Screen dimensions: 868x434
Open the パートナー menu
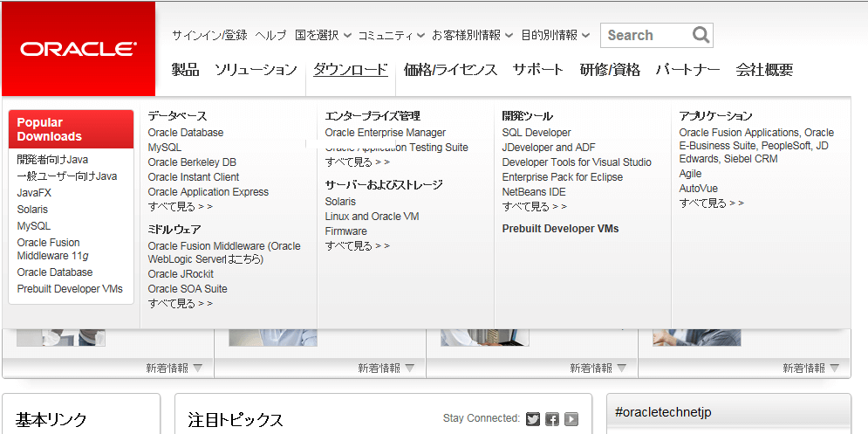click(x=687, y=70)
